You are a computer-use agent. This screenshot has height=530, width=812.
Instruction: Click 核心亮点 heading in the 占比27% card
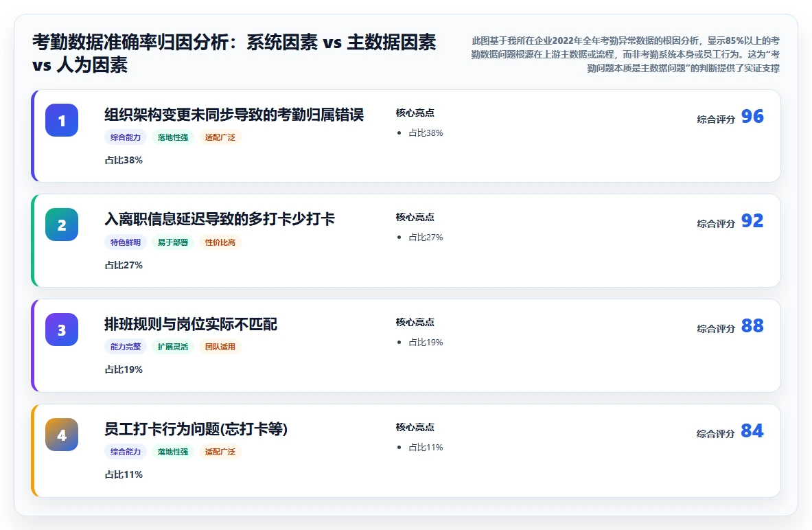pos(415,217)
